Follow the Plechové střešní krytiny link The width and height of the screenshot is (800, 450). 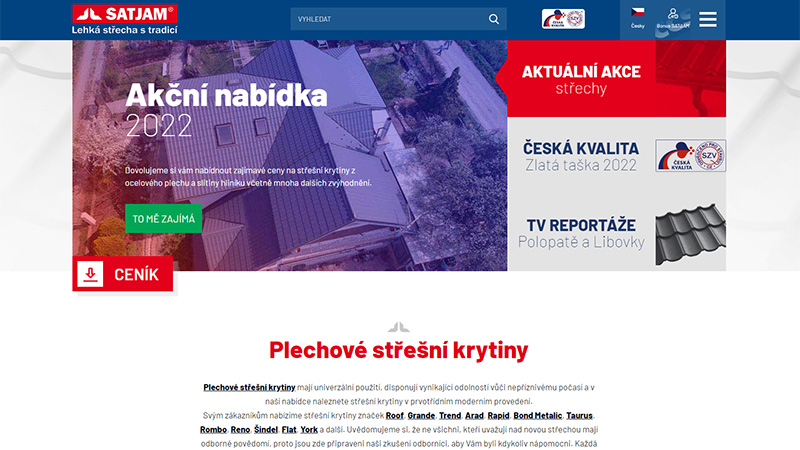[249, 387]
